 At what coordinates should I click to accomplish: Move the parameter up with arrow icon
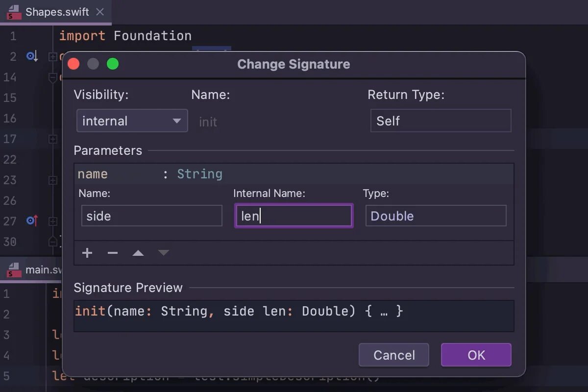coord(138,253)
